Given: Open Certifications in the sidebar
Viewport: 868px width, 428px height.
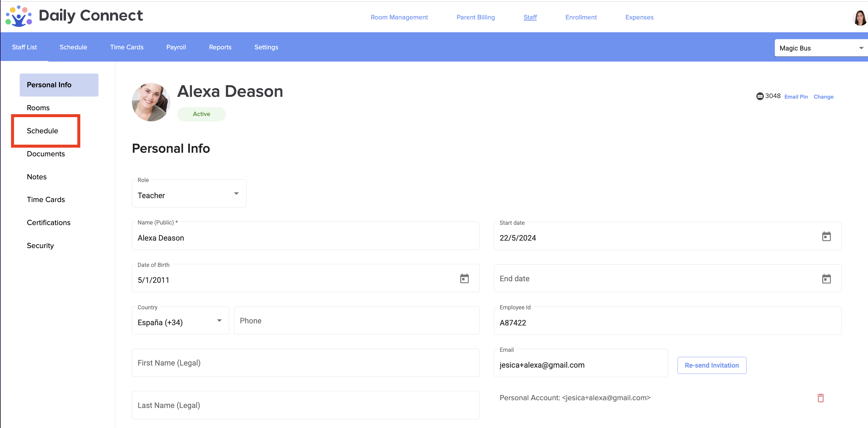Looking at the screenshot, I should (49, 223).
